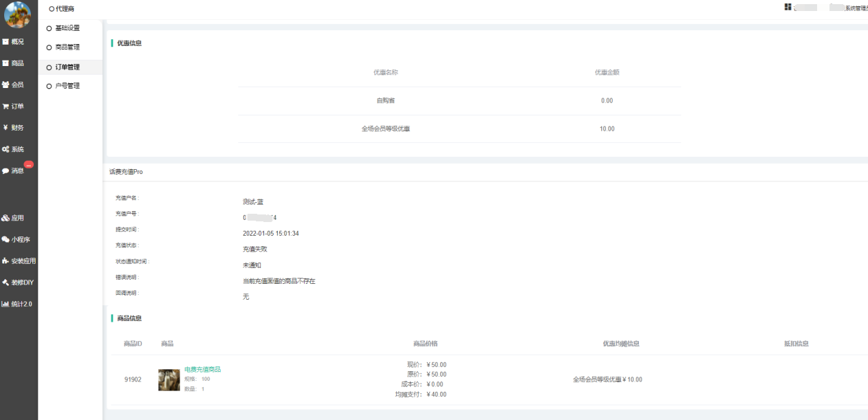
Task: Open 统计2.0 bar chart icon
Action: coord(6,304)
